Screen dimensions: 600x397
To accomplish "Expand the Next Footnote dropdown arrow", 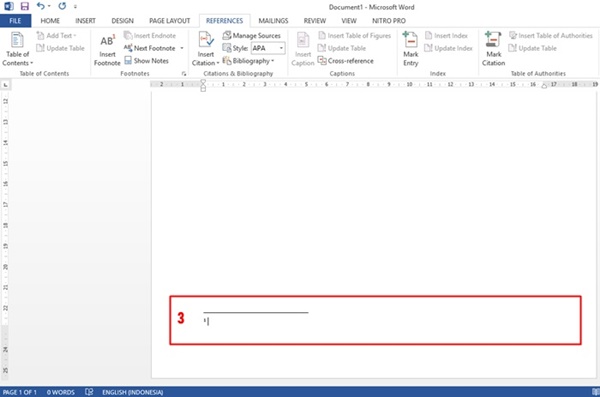I will 182,48.
